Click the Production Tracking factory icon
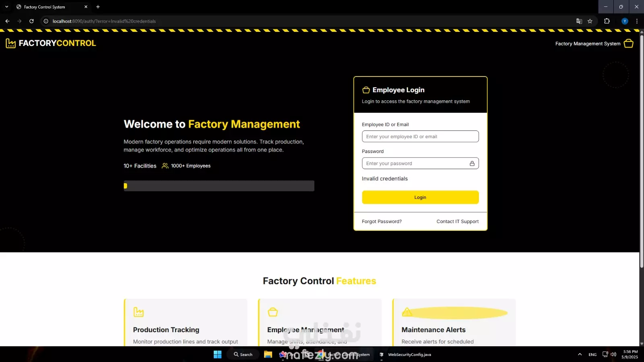This screenshot has height=362, width=644. 138,312
